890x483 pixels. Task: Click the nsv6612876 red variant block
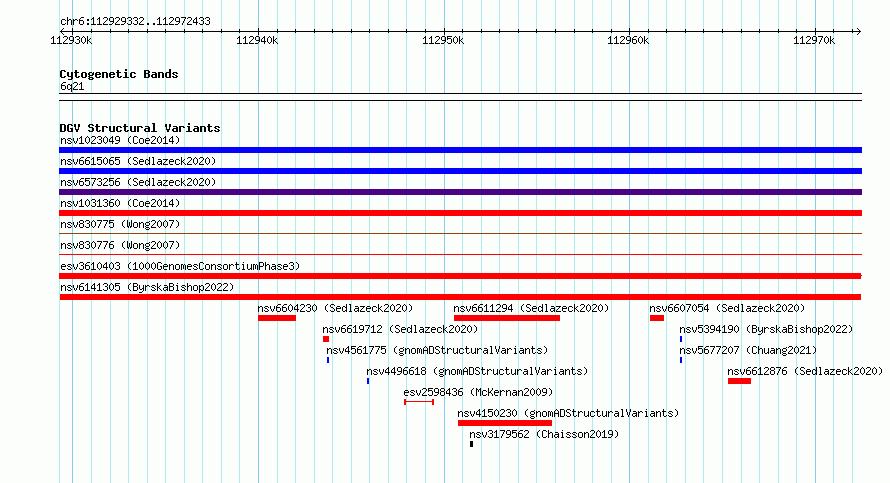pos(740,381)
